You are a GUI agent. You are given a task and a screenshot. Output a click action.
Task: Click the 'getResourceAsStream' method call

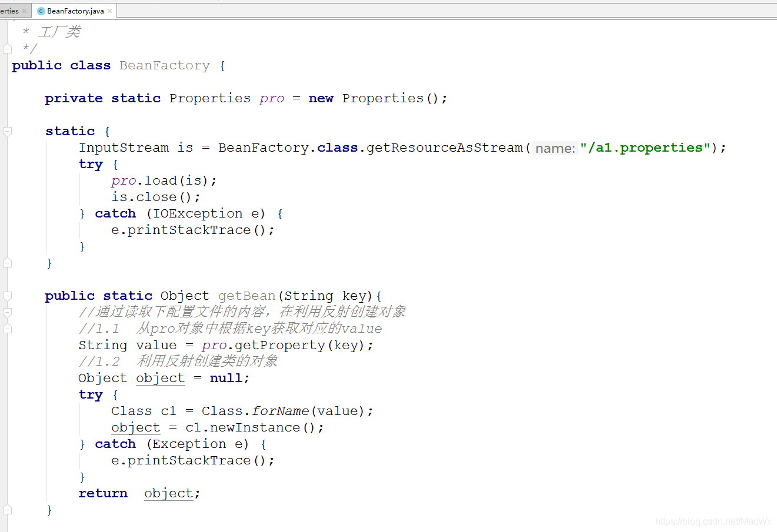445,148
